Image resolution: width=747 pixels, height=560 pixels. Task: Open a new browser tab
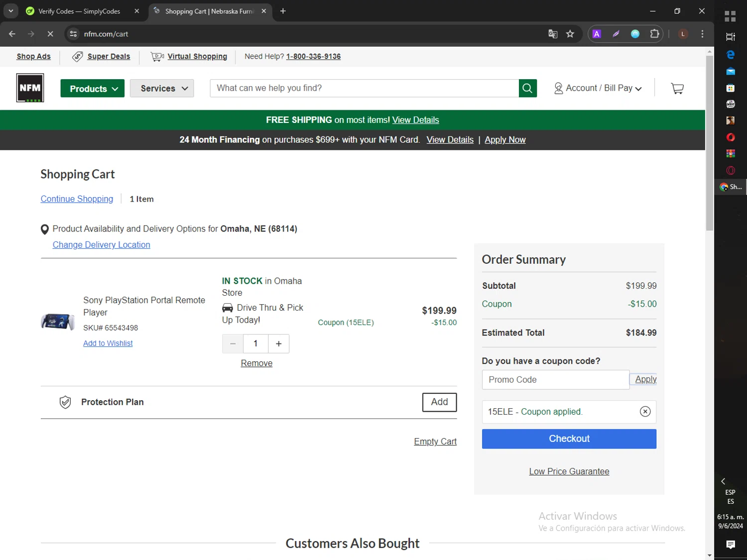pos(283,11)
